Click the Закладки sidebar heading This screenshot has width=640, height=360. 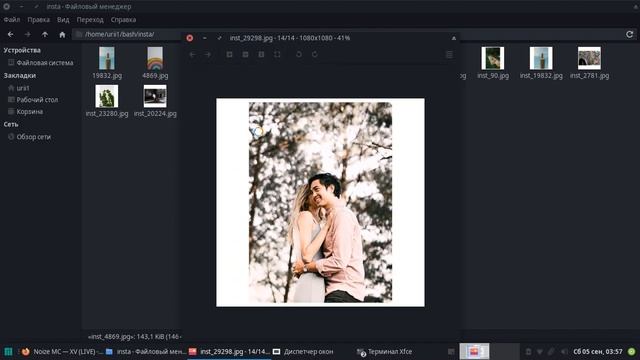(20, 76)
